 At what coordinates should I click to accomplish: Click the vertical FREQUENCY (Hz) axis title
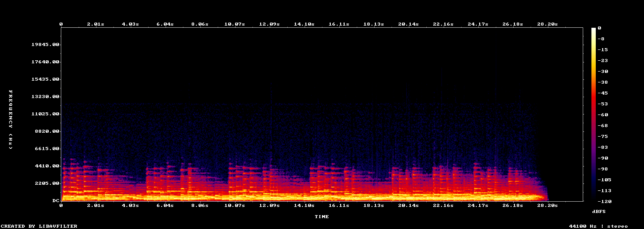click(10, 120)
